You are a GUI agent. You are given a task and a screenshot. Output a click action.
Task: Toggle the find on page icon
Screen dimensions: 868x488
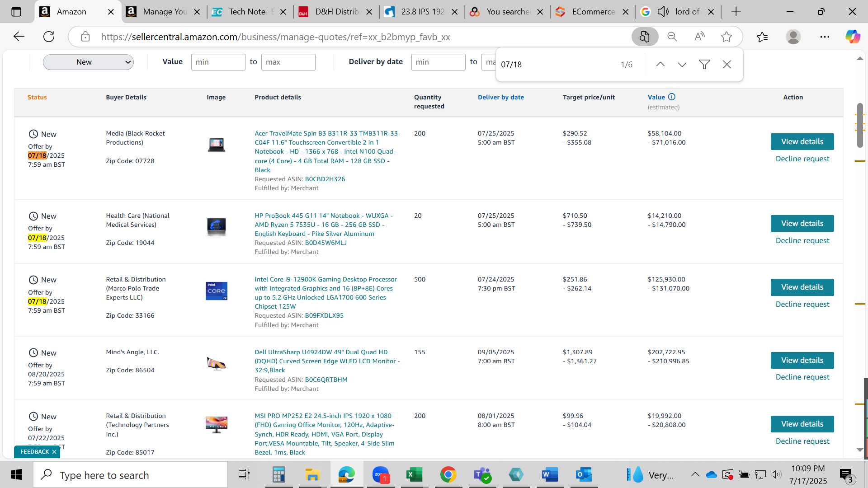click(x=645, y=37)
